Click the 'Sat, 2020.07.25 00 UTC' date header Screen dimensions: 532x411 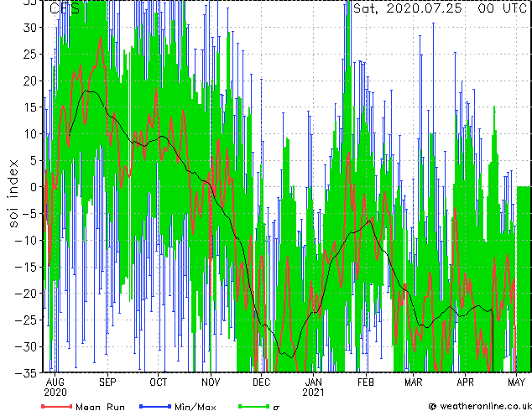(x=440, y=8)
